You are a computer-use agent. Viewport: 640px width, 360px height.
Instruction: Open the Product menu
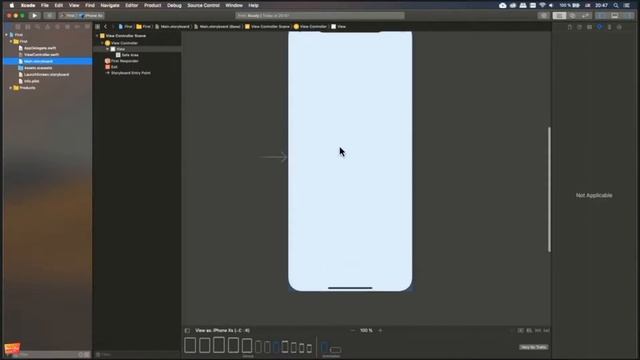pos(152,5)
